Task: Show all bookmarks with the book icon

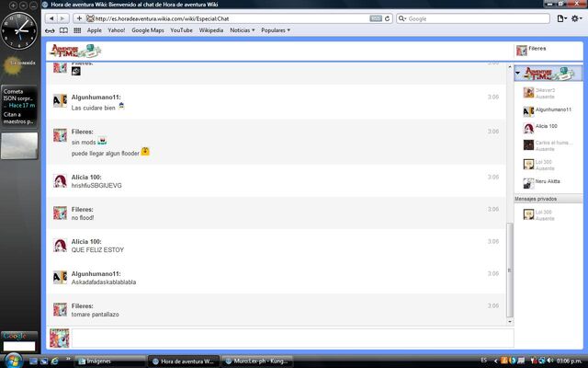Action: click(63, 30)
